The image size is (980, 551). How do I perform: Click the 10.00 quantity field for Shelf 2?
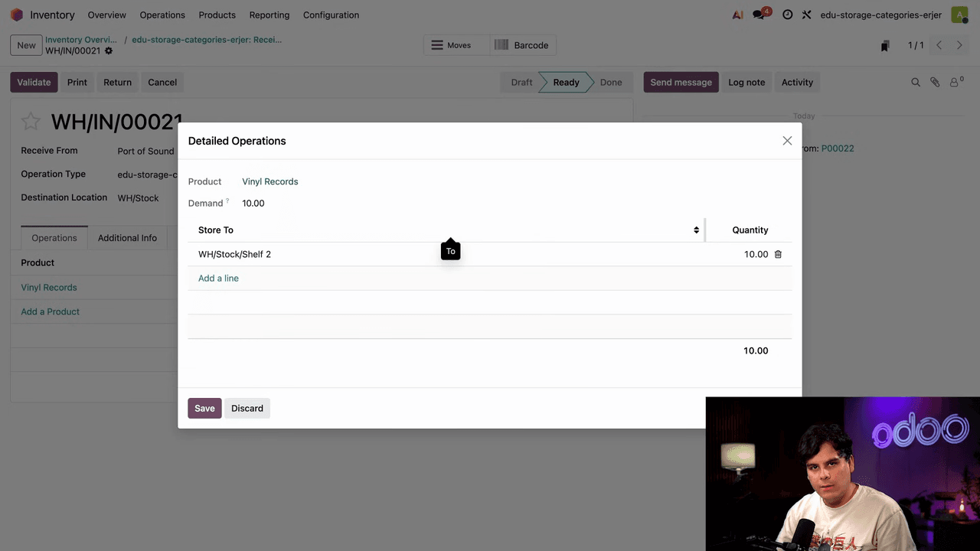coord(755,254)
